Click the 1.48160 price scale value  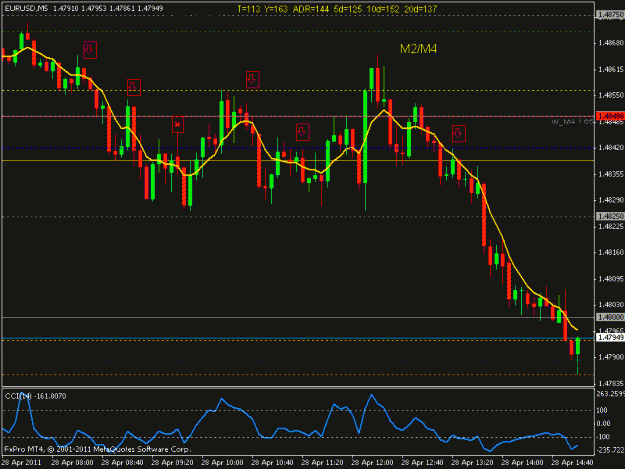610,252
